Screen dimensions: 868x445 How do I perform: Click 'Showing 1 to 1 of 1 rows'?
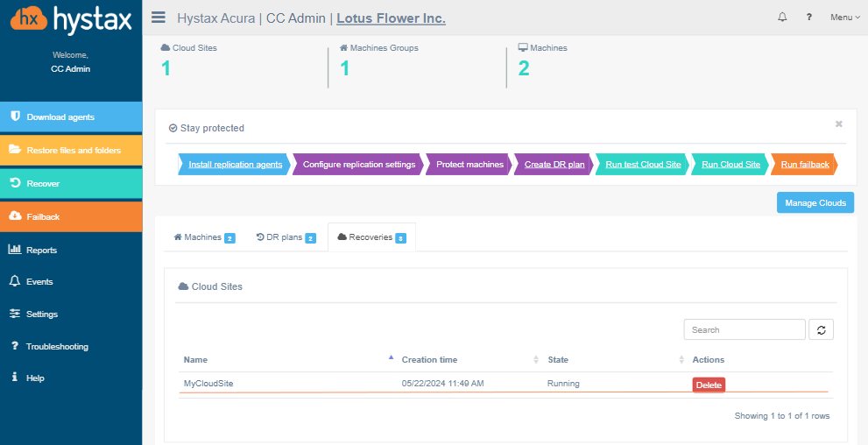781,416
